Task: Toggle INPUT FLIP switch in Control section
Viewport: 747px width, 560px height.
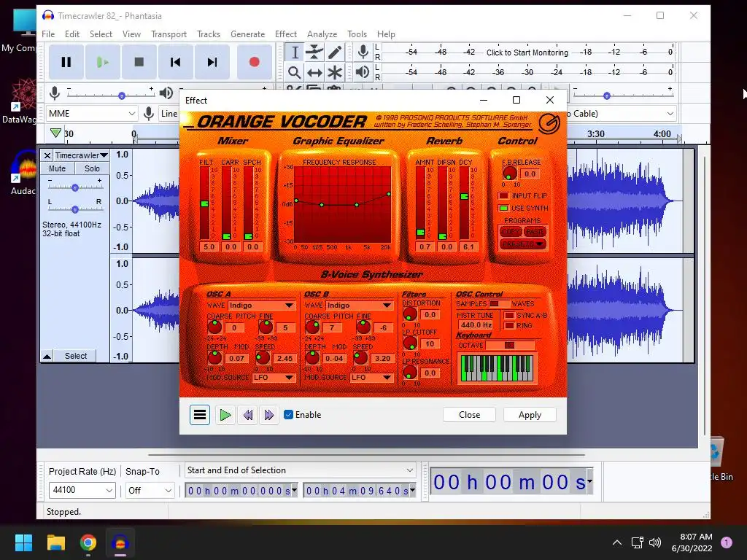Action: [503, 195]
